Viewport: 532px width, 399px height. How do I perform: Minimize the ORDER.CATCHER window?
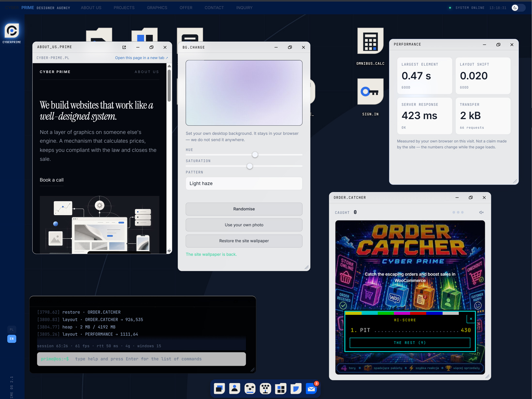(457, 198)
